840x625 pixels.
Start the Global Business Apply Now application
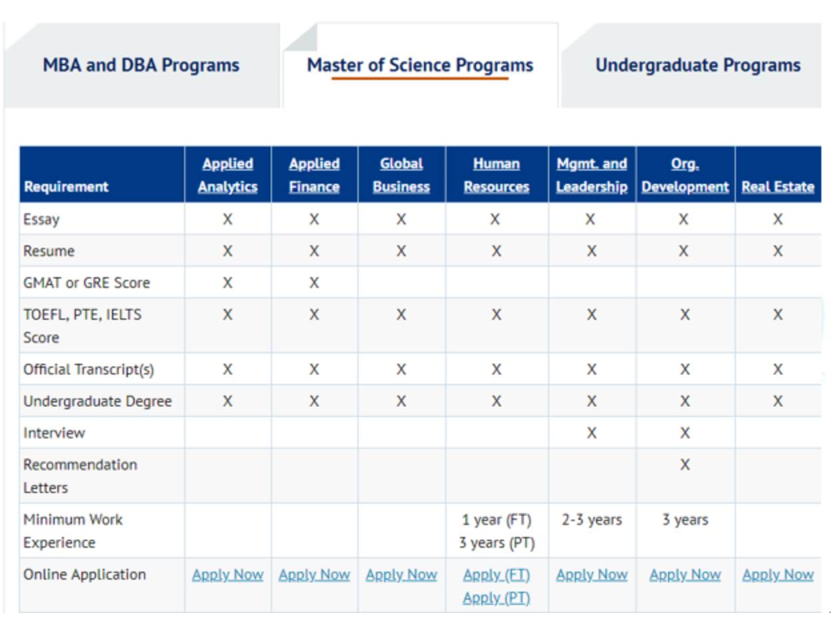[401, 574]
